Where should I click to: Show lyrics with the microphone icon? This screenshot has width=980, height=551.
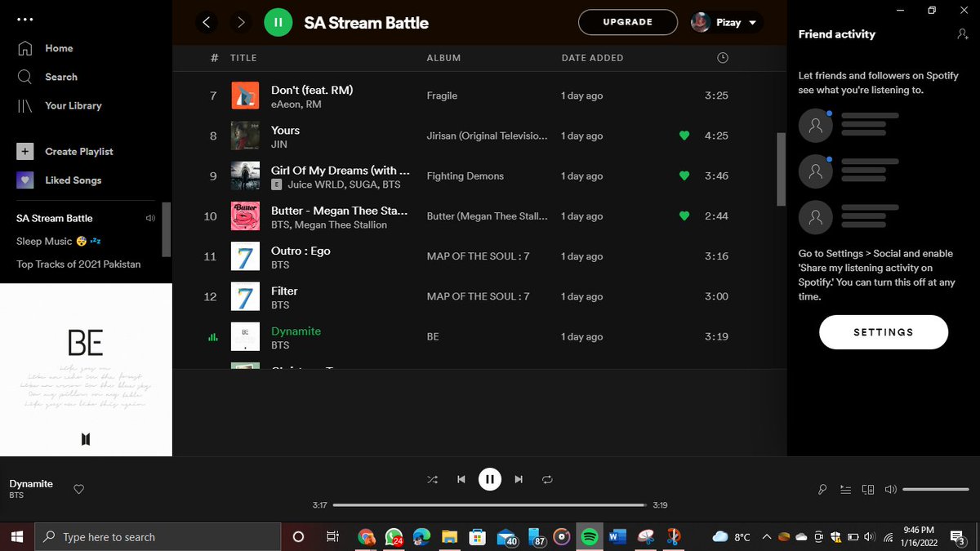coord(822,489)
